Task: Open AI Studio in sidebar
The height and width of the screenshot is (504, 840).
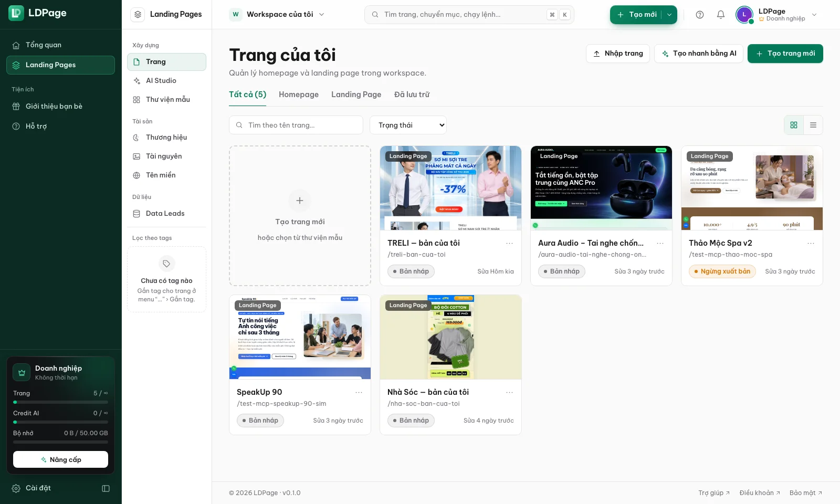Action: [x=166, y=81]
